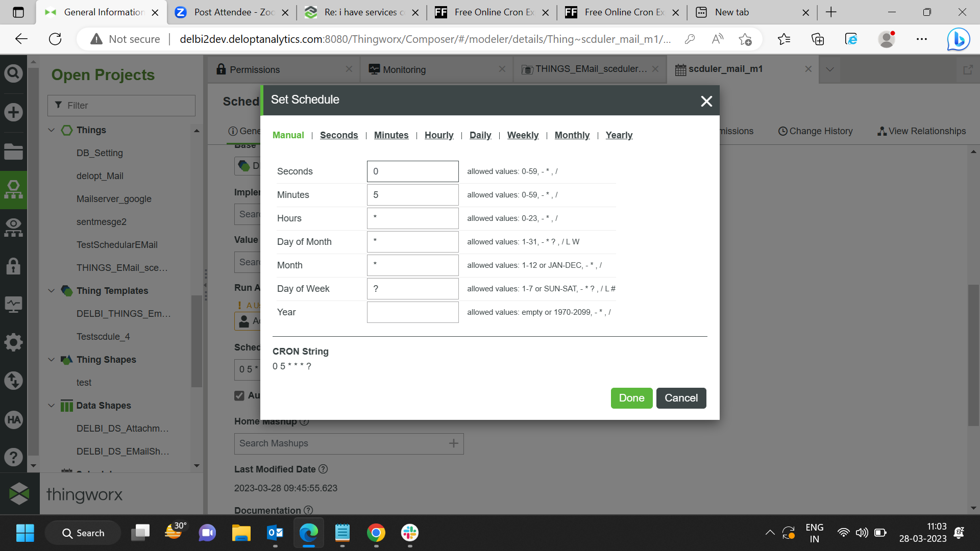Open Composer settings via gear icon

(x=13, y=342)
